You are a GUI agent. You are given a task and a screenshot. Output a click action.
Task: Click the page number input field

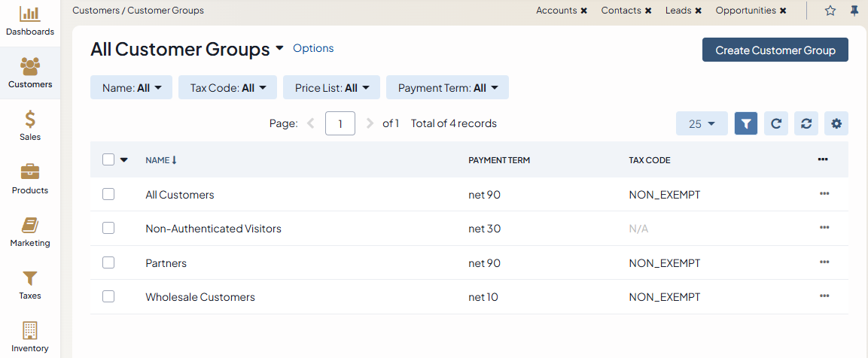(x=340, y=123)
